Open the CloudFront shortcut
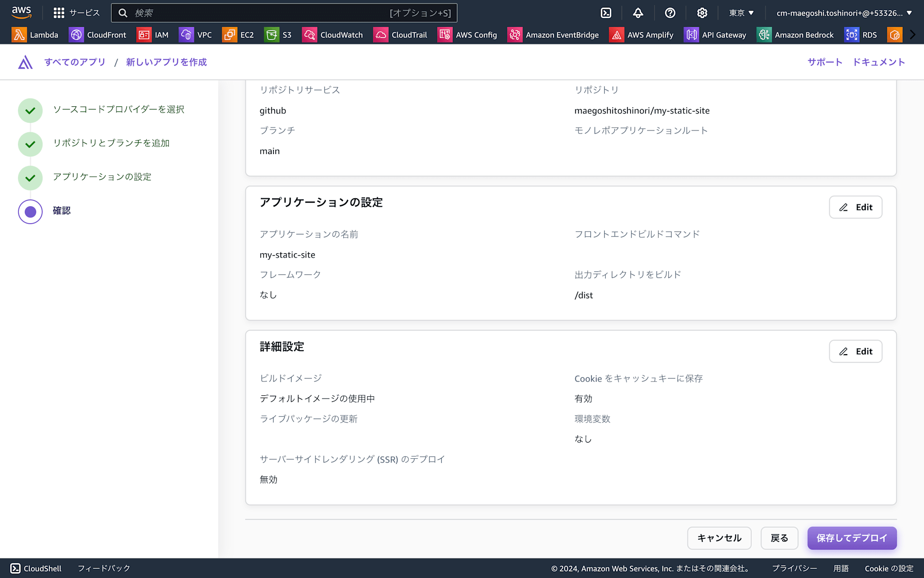The image size is (924, 578). pos(97,35)
